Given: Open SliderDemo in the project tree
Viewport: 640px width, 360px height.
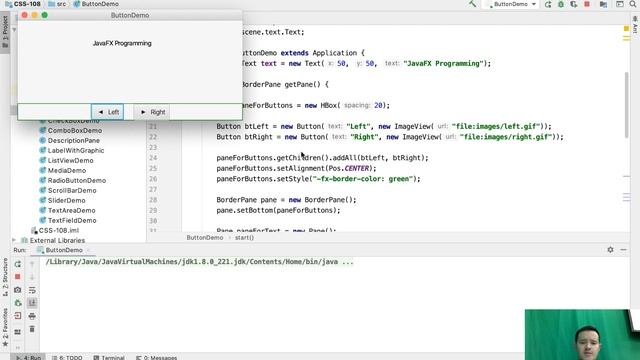Looking at the screenshot, I should [67, 200].
